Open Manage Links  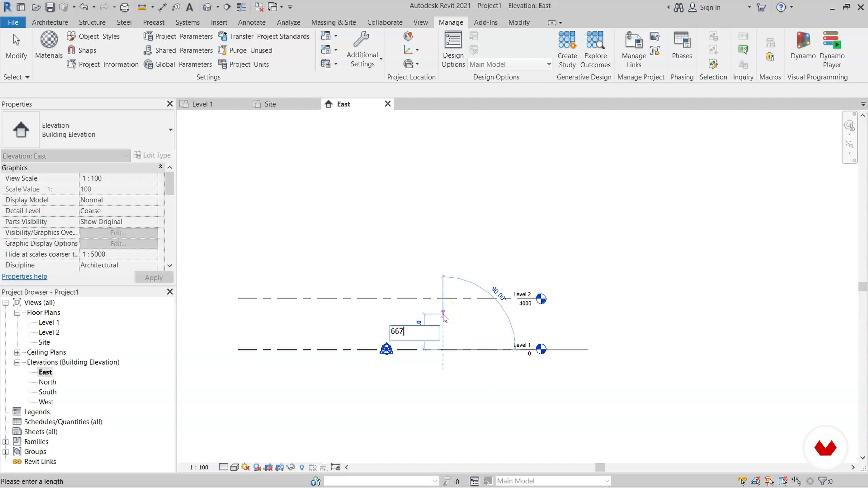click(634, 49)
